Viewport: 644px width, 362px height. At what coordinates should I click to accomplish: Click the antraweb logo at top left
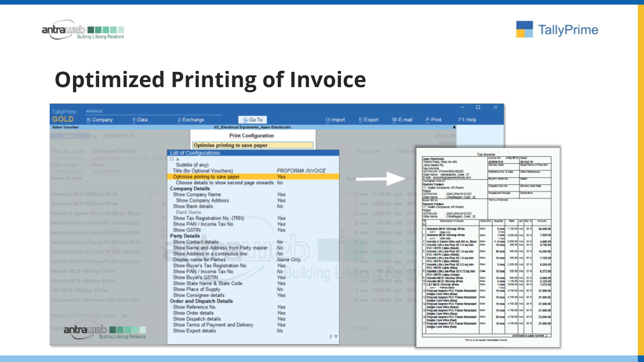(83, 31)
